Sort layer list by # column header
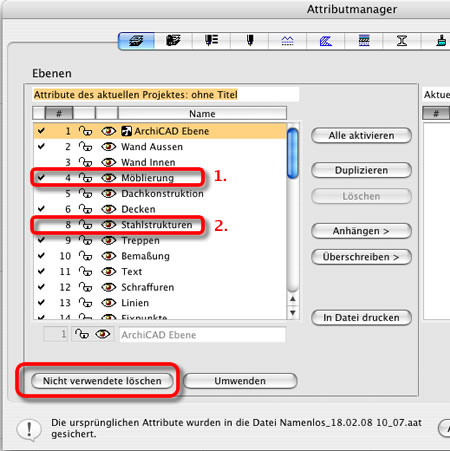Screen dimensions: 450x451 click(59, 113)
